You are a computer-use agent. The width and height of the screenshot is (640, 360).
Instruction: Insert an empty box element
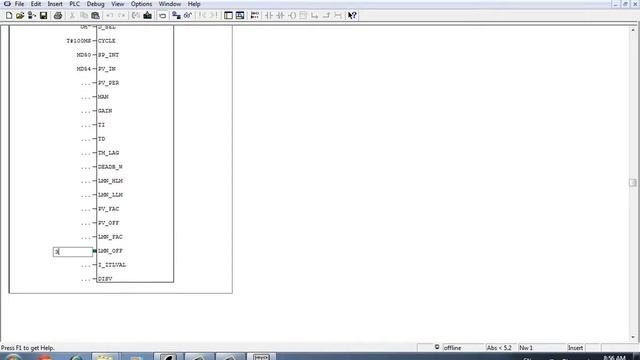[x=303, y=16]
